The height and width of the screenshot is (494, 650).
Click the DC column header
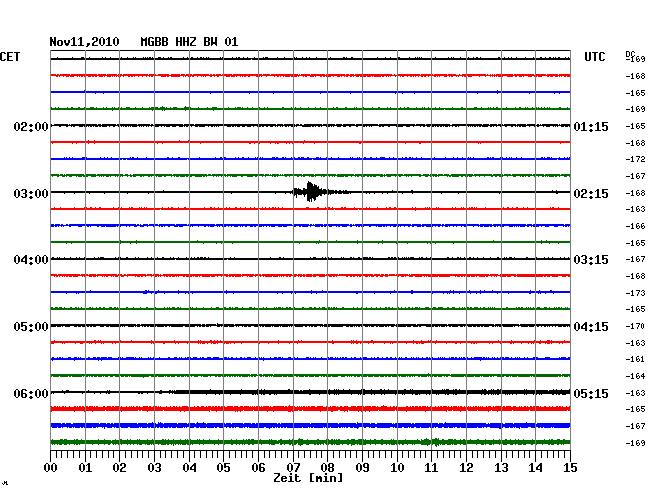[x=630, y=54]
